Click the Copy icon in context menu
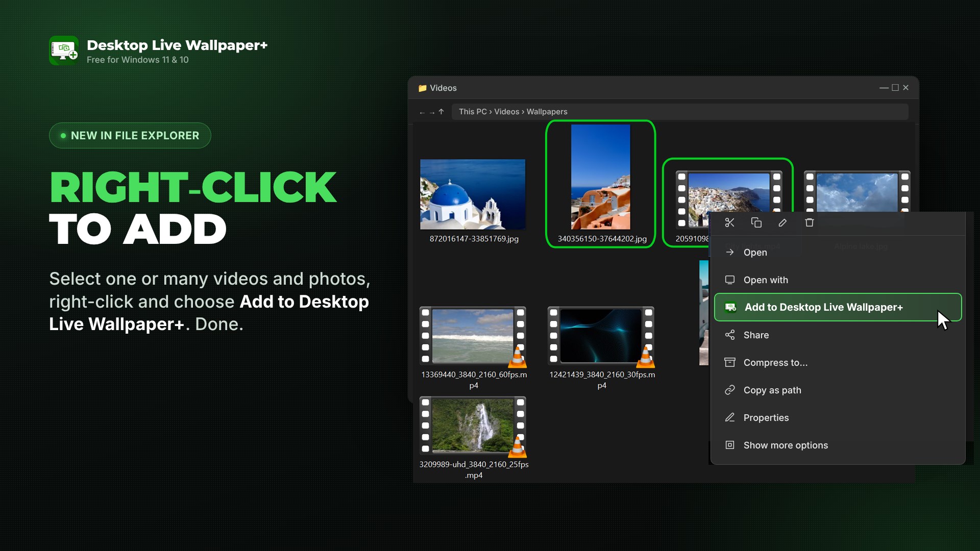Image resolution: width=980 pixels, height=551 pixels. click(756, 222)
